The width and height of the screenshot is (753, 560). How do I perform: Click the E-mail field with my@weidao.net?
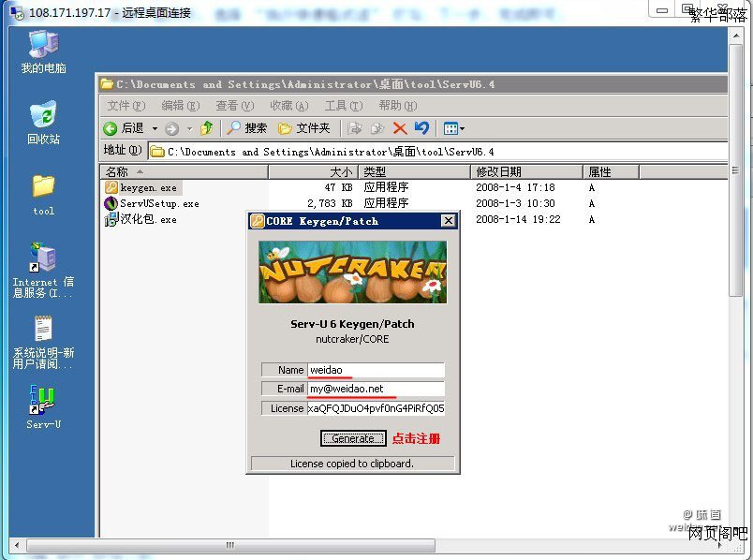(x=376, y=389)
